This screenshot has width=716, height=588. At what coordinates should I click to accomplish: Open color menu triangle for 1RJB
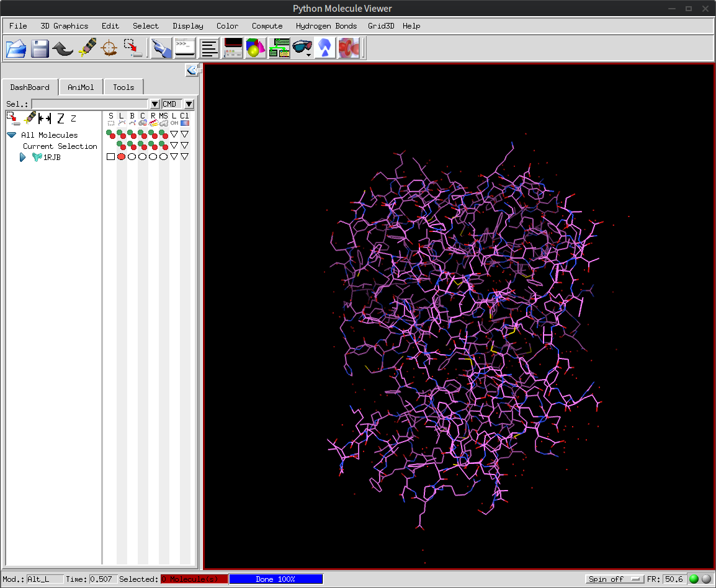pos(184,157)
